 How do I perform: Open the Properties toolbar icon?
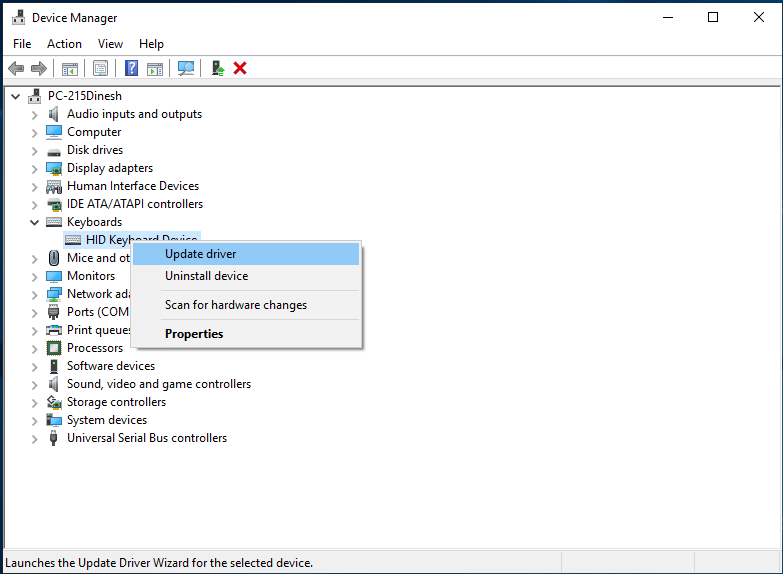100,68
